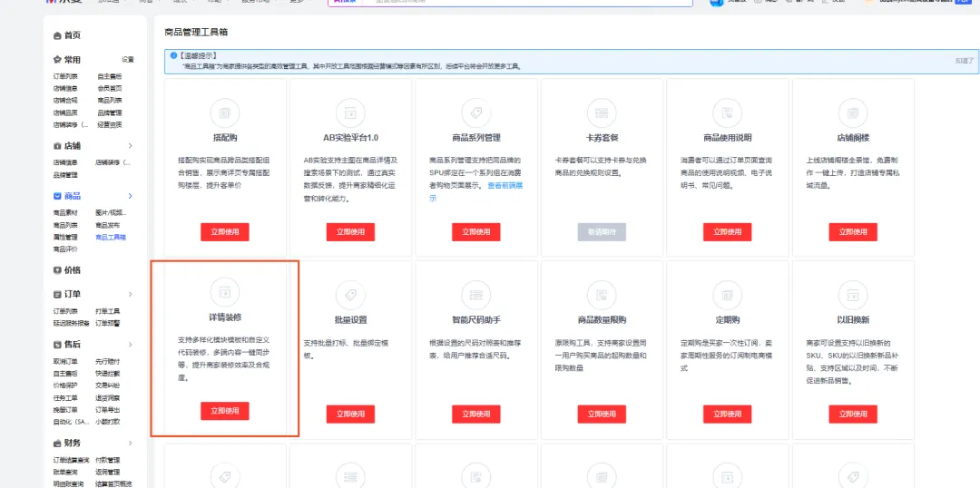Viewport: 980px width, 488px height.
Task: Open 取消订单 under 售后
Action: click(x=65, y=361)
